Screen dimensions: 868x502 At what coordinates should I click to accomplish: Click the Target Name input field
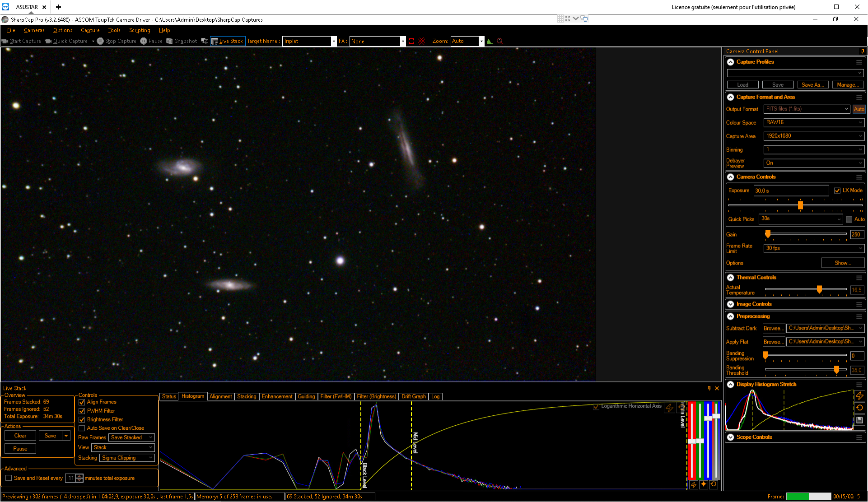click(x=307, y=41)
